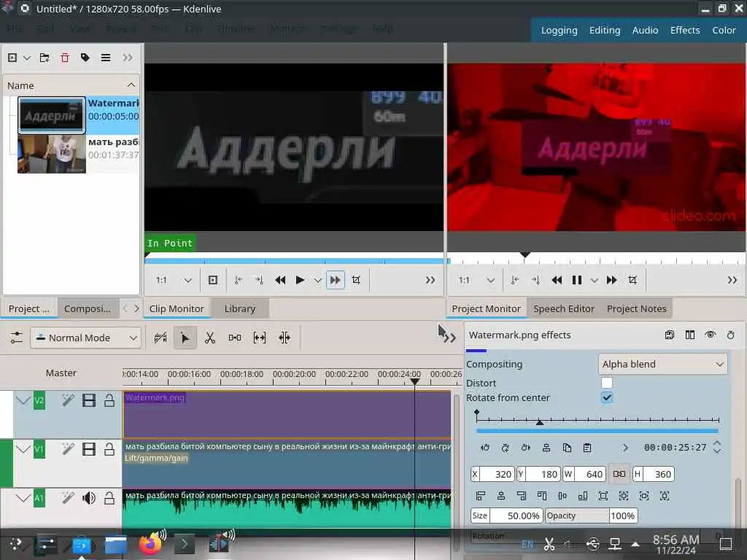
Task: Open the bin hamburger options menu
Action: [x=106, y=58]
